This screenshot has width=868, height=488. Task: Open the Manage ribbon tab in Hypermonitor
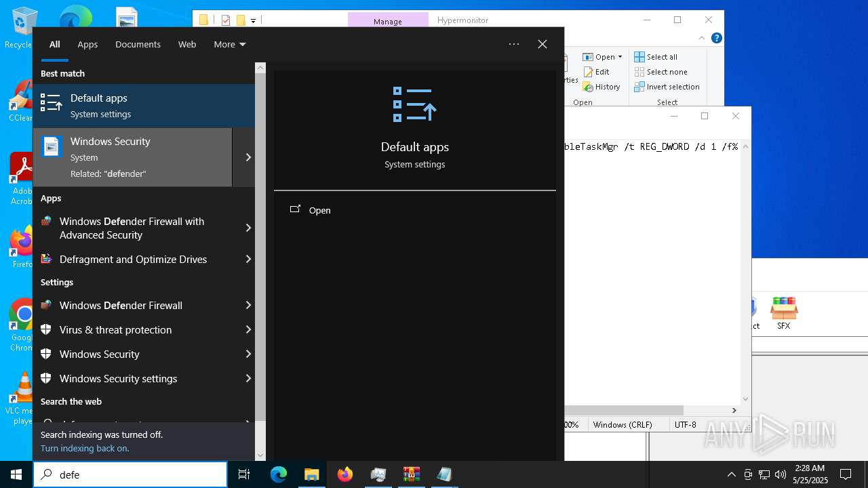(388, 21)
